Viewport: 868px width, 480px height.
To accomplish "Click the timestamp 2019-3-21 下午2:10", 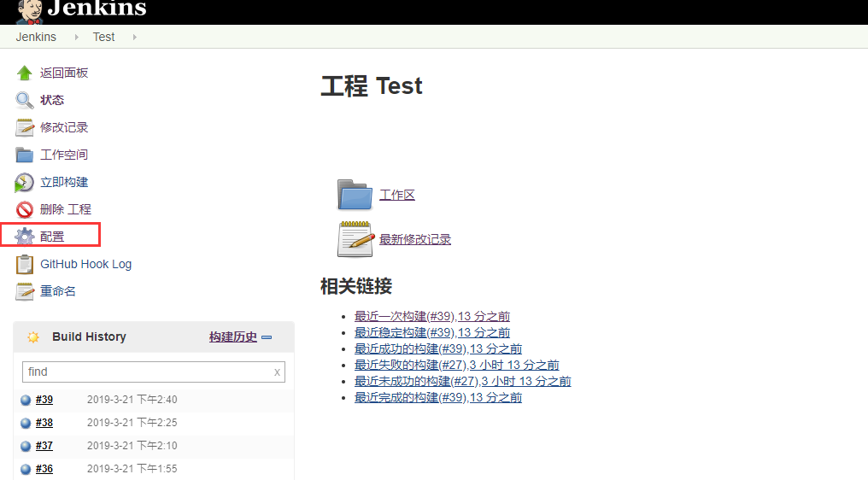I will [132, 446].
